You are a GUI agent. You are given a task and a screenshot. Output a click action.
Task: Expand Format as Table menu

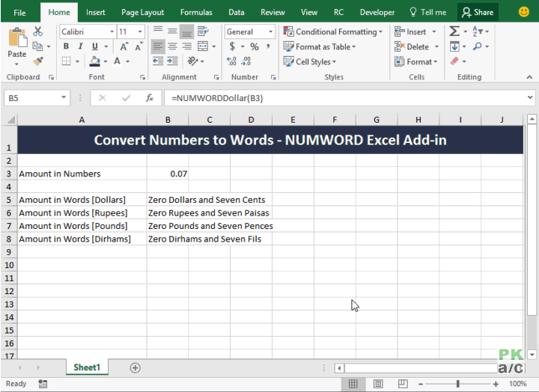click(x=320, y=46)
